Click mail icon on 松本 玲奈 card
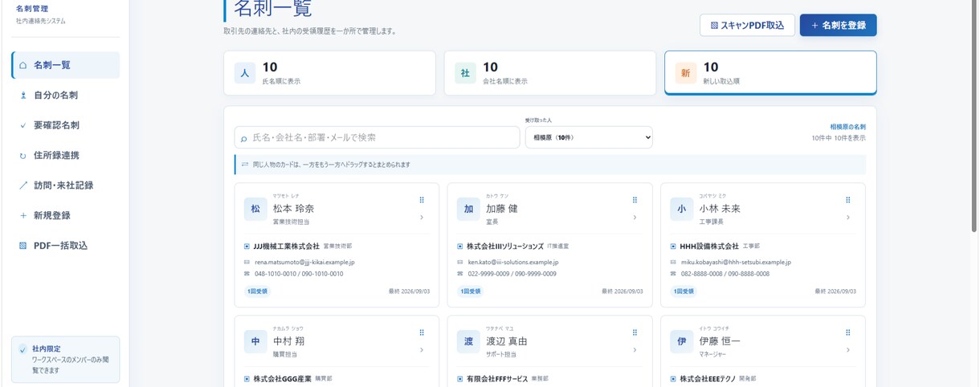 click(247, 263)
